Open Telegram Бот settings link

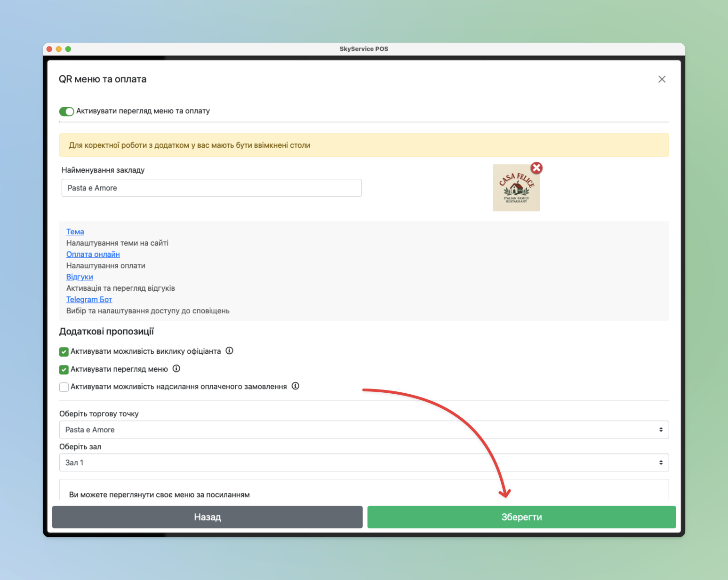pyautogui.click(x=89, y=300)
